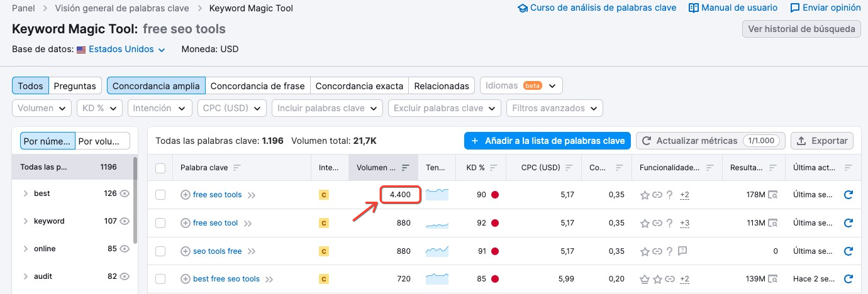This screenshot has width=868, height=294.
Task: Open Excluir palabras clave dropdown
Action: [445, 108]
